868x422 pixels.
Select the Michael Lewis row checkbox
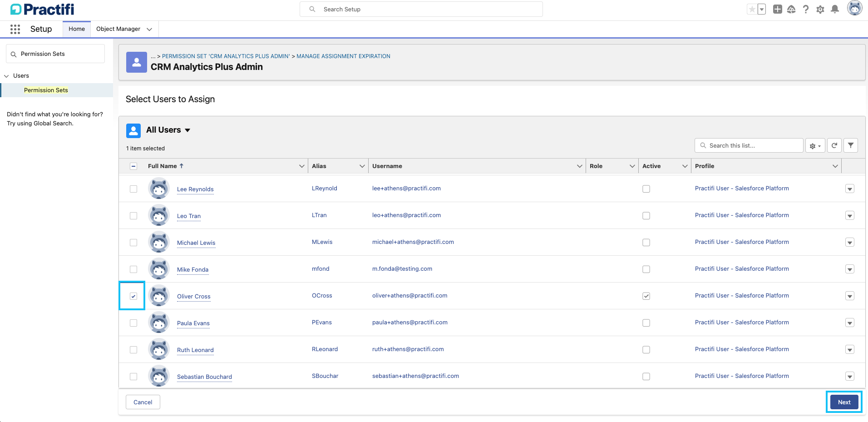click(x=133, y=243)
